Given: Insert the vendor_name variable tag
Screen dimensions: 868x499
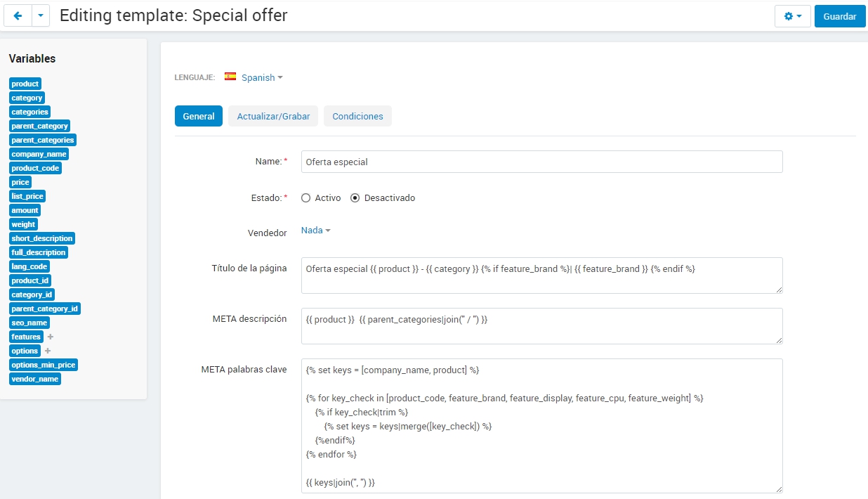Looking at the screenshot, I should point(35,379).
